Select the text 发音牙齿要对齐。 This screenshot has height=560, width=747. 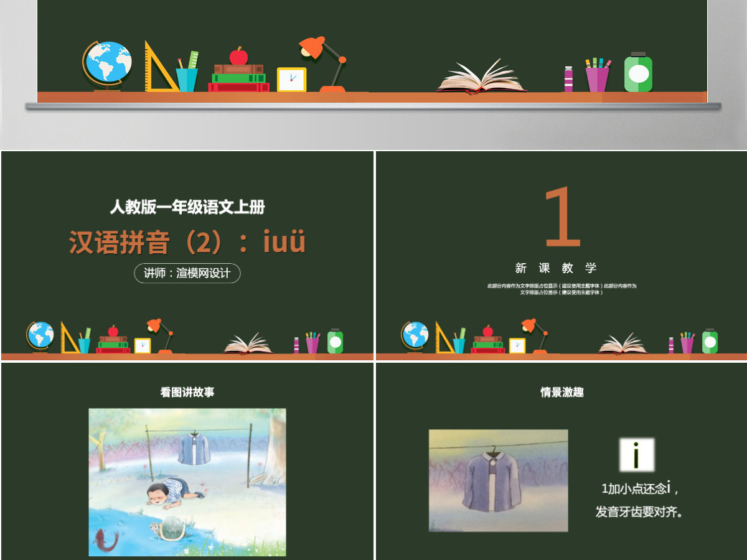(639, 513)
